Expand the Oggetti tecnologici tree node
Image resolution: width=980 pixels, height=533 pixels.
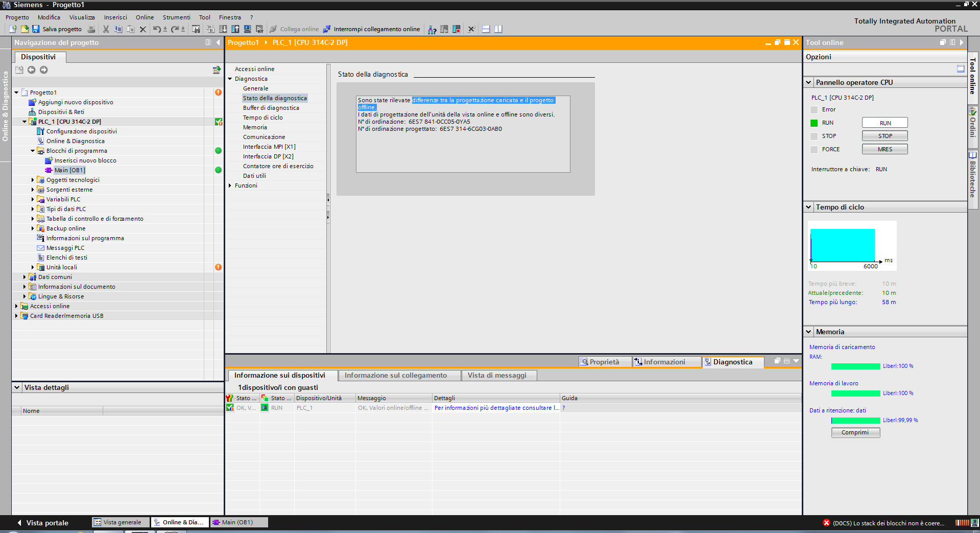33,180
